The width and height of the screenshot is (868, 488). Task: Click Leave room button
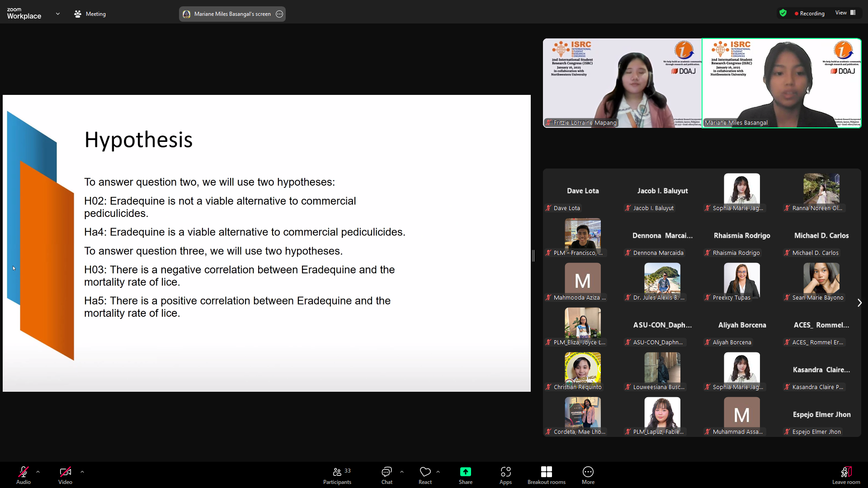[x=846, y=475]
